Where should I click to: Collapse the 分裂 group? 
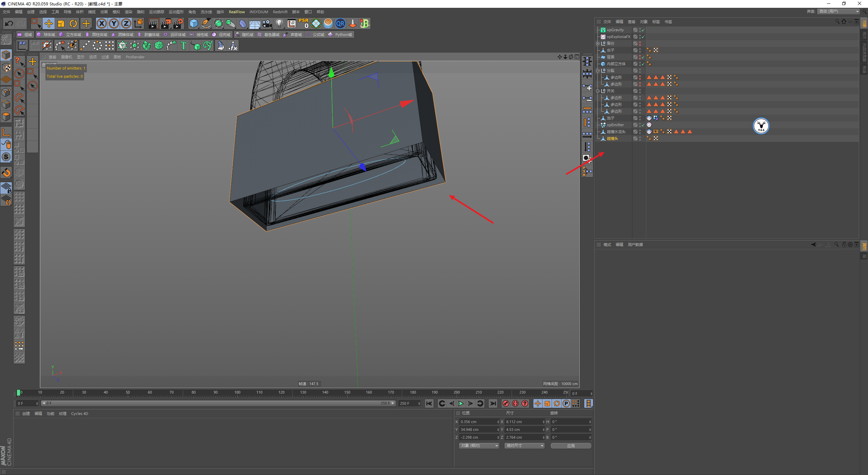[x=598, y=71]
